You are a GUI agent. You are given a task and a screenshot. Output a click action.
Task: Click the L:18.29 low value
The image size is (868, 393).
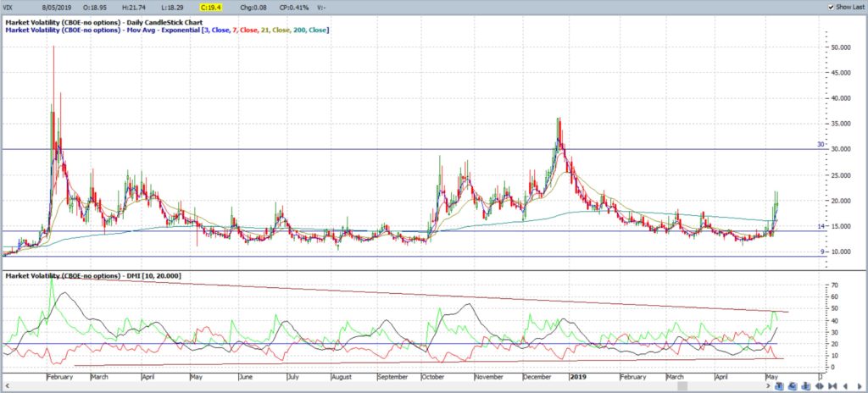click(x=174, y=7)
